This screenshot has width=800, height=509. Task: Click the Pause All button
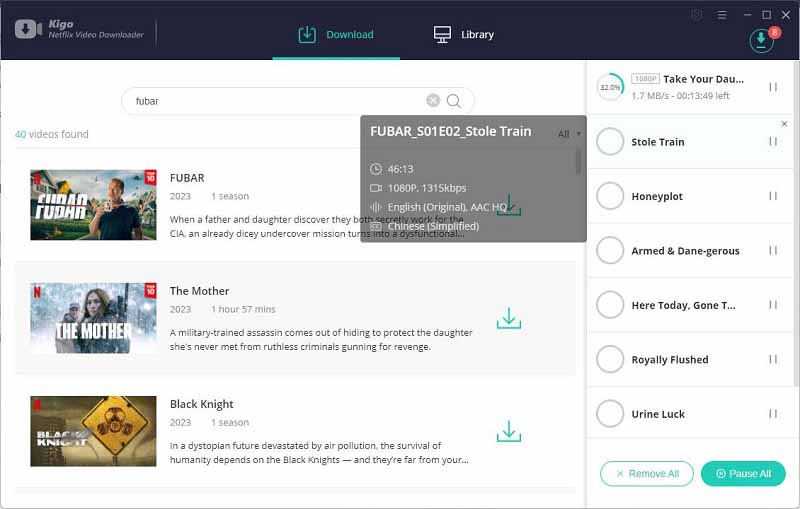743,474
